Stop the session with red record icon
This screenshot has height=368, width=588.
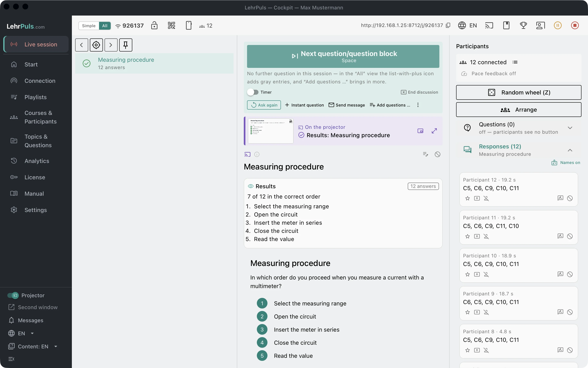pyautogui.click(x=575, y=25)
